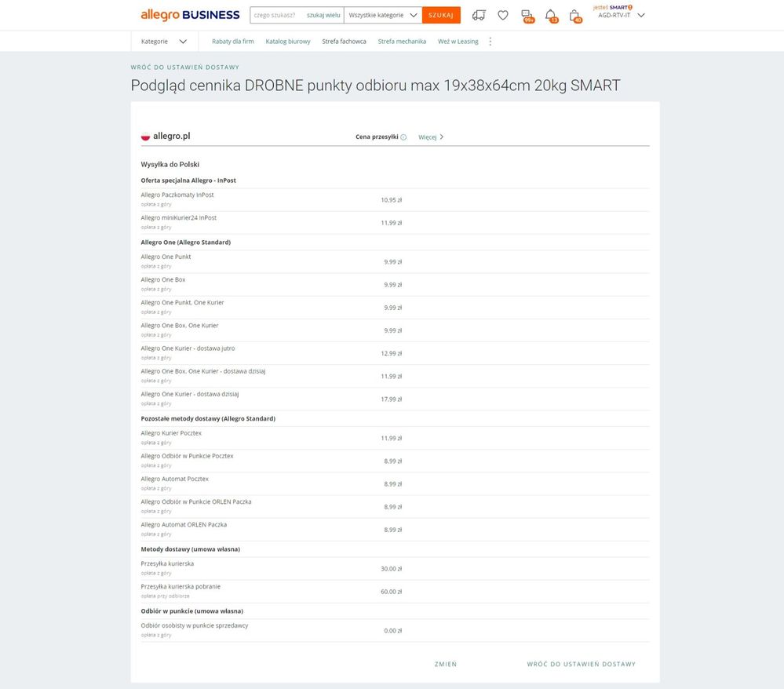Open Strefa mechanika menu item
This screenshot has width=784, height=689.
402,42
